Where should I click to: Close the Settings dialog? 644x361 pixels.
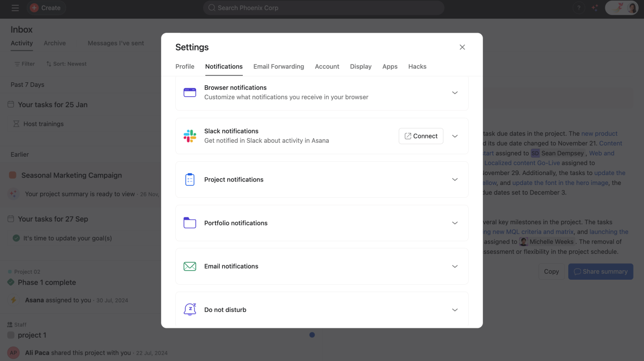[462, 47]
